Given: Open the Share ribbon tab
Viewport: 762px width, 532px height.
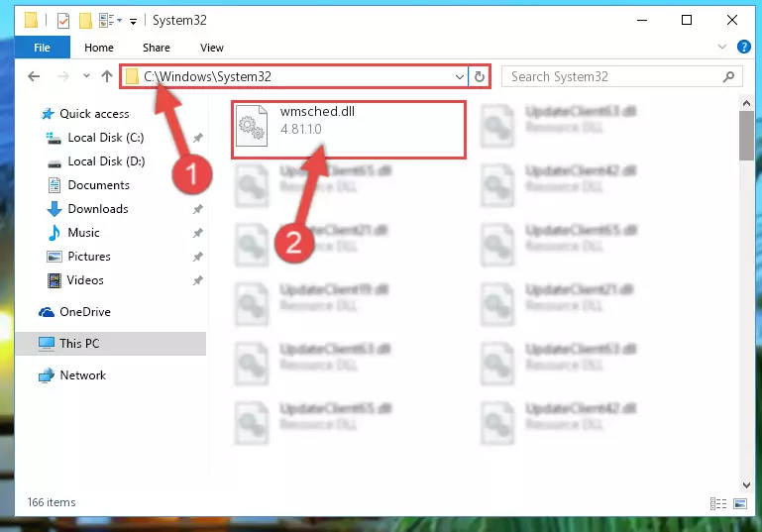Looking at the screenshot, I should (157, 48).
